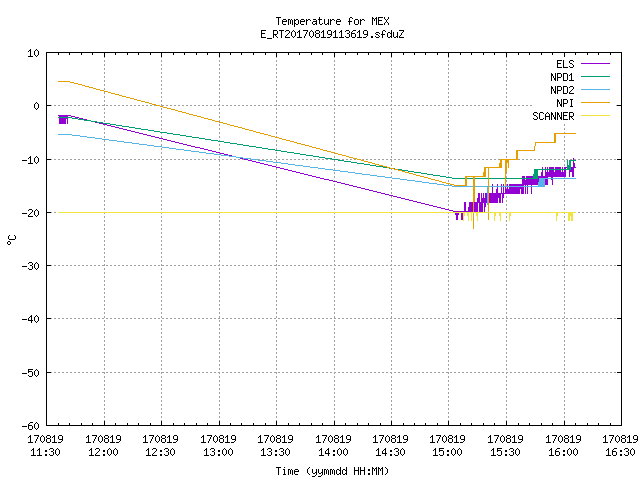
Task: Click the y-axis value -50
Action: tap(30, 373)
